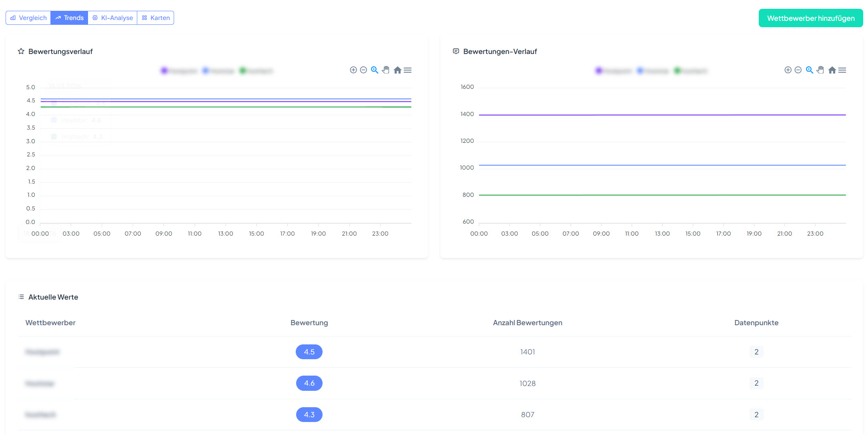Activate selection zoom in Bewertungsverlauf chart
The image size is (868, 434).
(375, 70)
